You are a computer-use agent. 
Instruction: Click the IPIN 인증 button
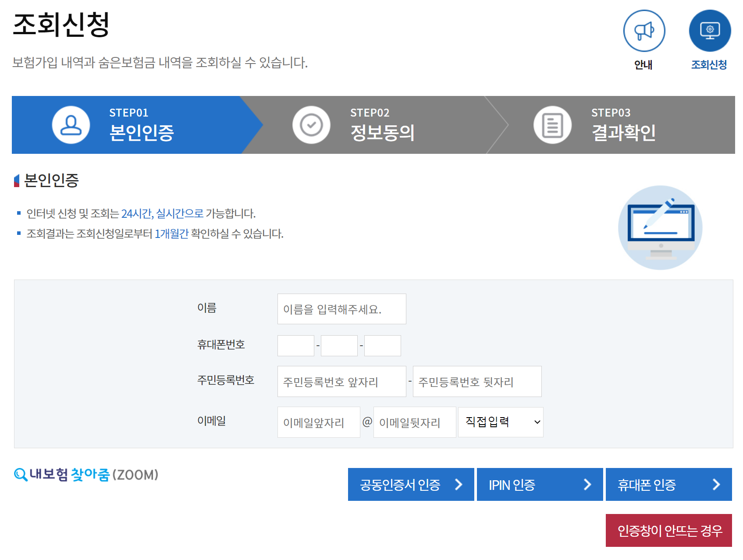coord(540,485)
